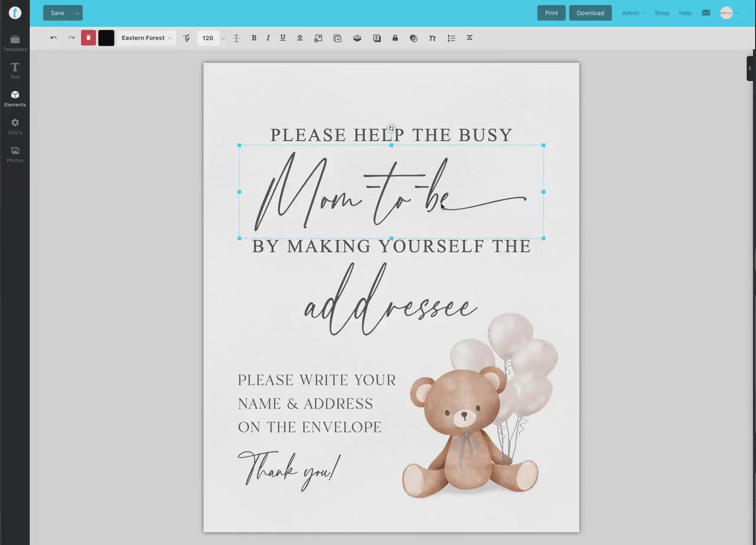Click the text cursor icon beside font size
756x545 pixels.
click(x=236, y=38)
